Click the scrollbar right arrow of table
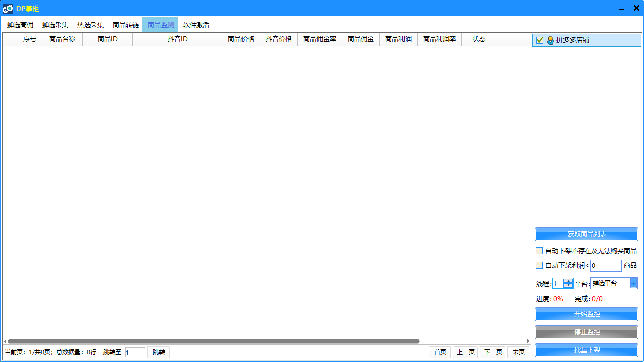Screen dimensions: 644x362 click(528, 341)
